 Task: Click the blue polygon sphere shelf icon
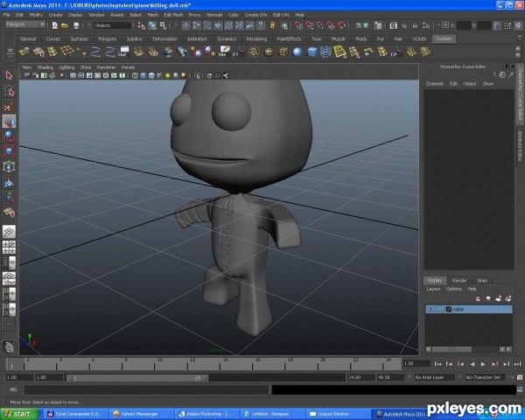(x=297, y=52)
